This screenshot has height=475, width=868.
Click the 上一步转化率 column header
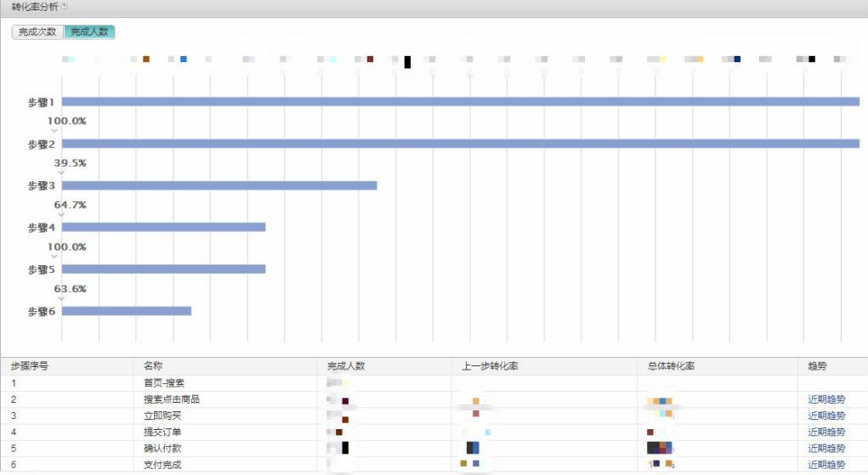(x=490, y=366)
